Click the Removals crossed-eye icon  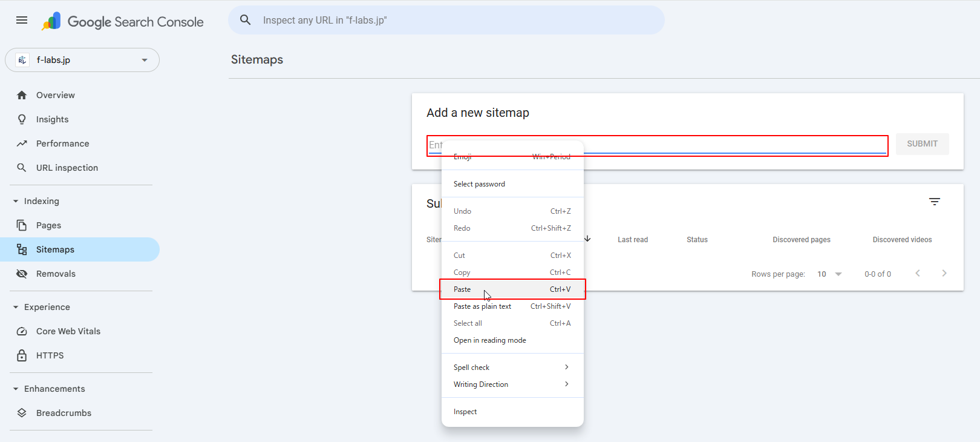pos(22,274)
